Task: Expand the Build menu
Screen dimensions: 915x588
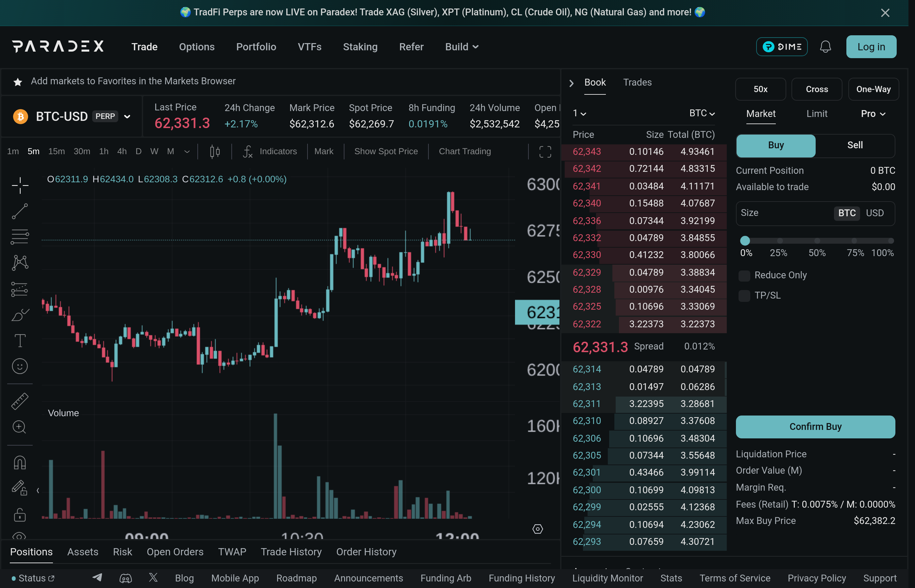Action: pos(462,47)
